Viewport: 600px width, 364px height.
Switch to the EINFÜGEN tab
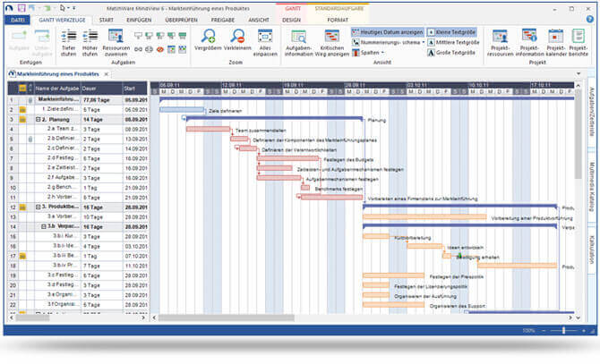click(x=139, y=20)
